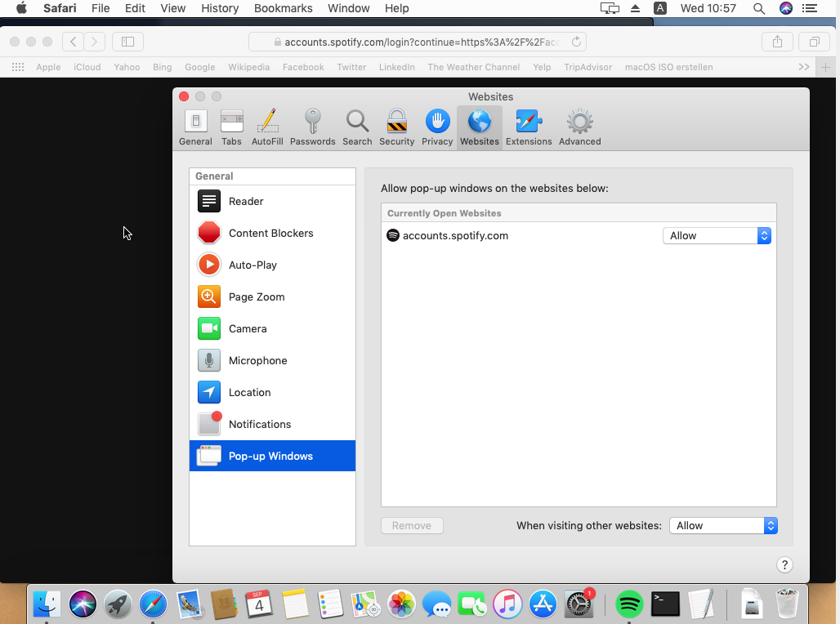Click the Remove button
This screenshot has width=840, height=624.
point(412,526)
